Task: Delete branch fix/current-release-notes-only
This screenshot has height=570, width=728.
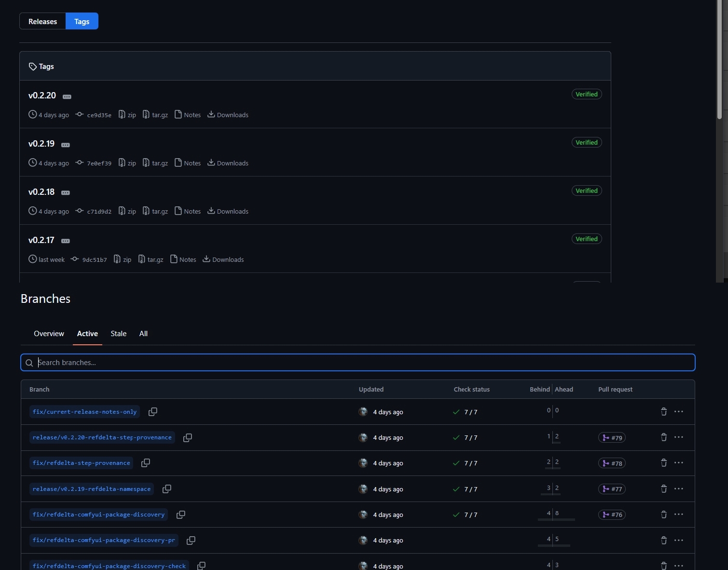Action: (664, 412)
